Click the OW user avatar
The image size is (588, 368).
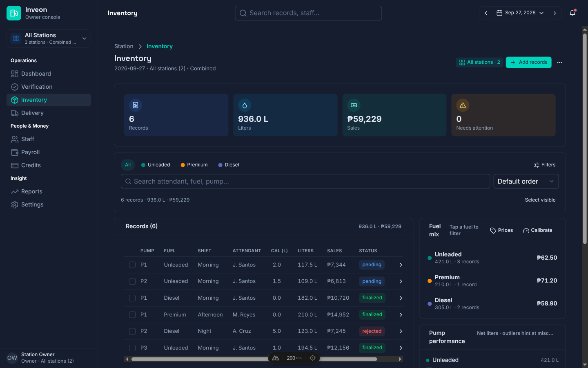tap(12, 358)
